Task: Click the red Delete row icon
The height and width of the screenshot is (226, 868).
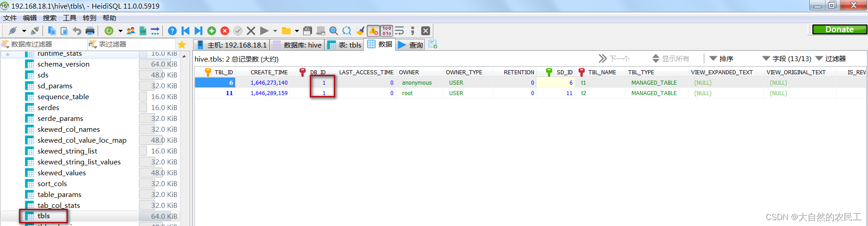Action: (224, 31)
